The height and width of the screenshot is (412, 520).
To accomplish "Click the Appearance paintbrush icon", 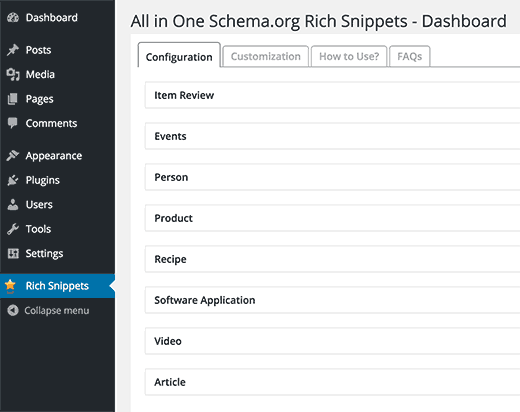I will [x=13, y=155].
